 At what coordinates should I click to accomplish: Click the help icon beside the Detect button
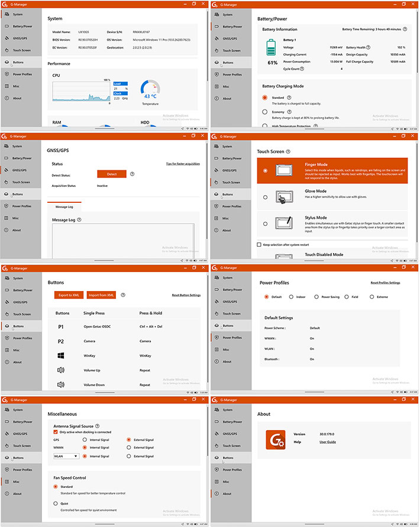[x=132, y=174]
